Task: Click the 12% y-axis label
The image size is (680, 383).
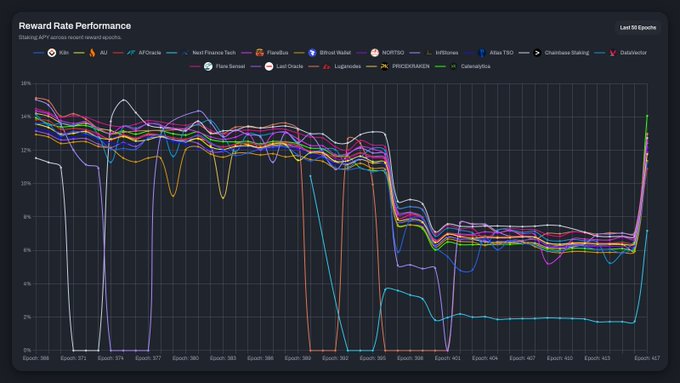Action: (x=26, y=150)
